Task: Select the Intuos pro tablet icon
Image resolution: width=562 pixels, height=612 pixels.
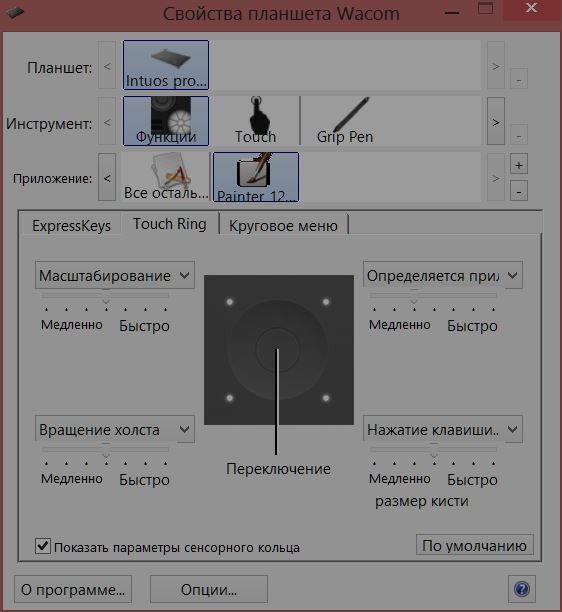Action: point(166,65)
